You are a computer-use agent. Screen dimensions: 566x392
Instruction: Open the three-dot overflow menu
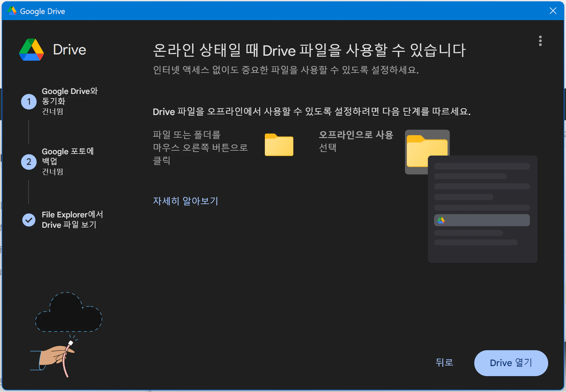coord(540,40)
